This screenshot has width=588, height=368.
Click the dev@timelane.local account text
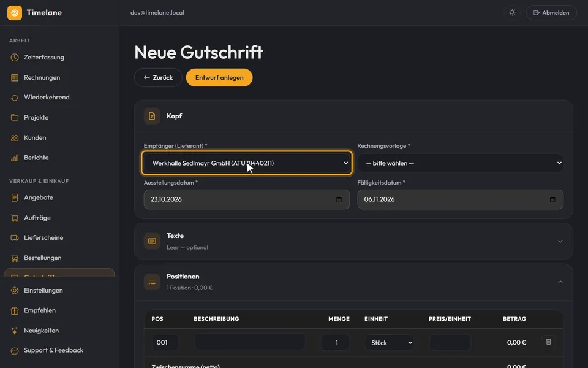[x=157, y=13]
